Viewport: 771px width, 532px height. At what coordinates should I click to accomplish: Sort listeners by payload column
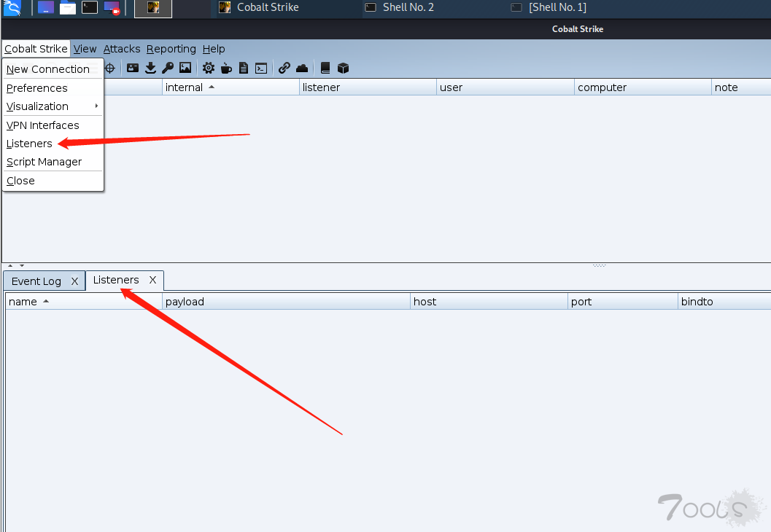click(x=286, y=302)
